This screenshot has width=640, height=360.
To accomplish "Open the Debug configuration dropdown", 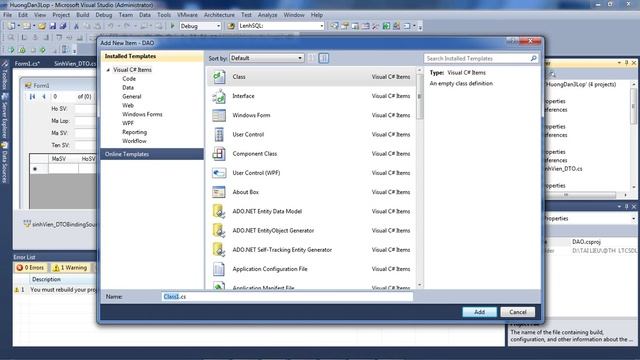I will click(x=200, y=26).
